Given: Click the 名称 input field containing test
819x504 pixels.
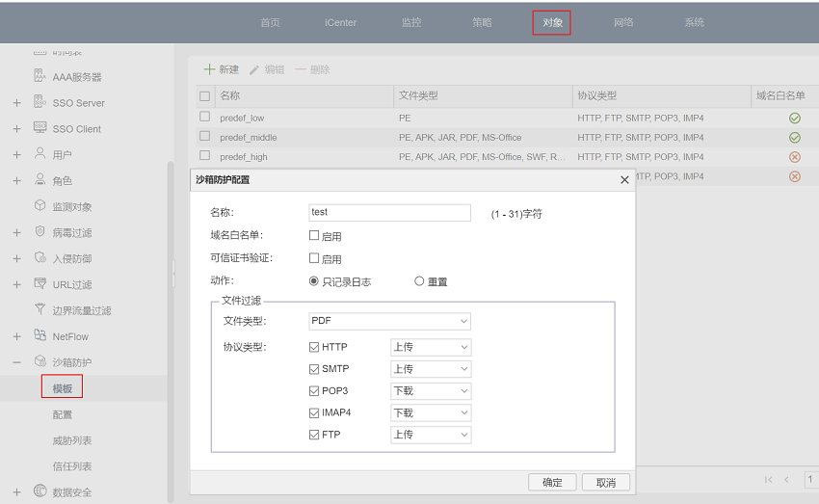Looking at the screenshot, I should point(389,213).
